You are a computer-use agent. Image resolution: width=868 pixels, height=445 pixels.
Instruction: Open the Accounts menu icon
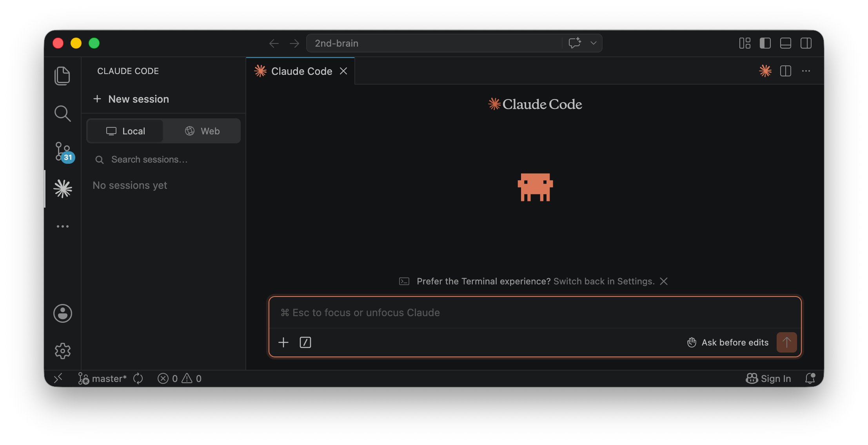(x=63, y=313)
